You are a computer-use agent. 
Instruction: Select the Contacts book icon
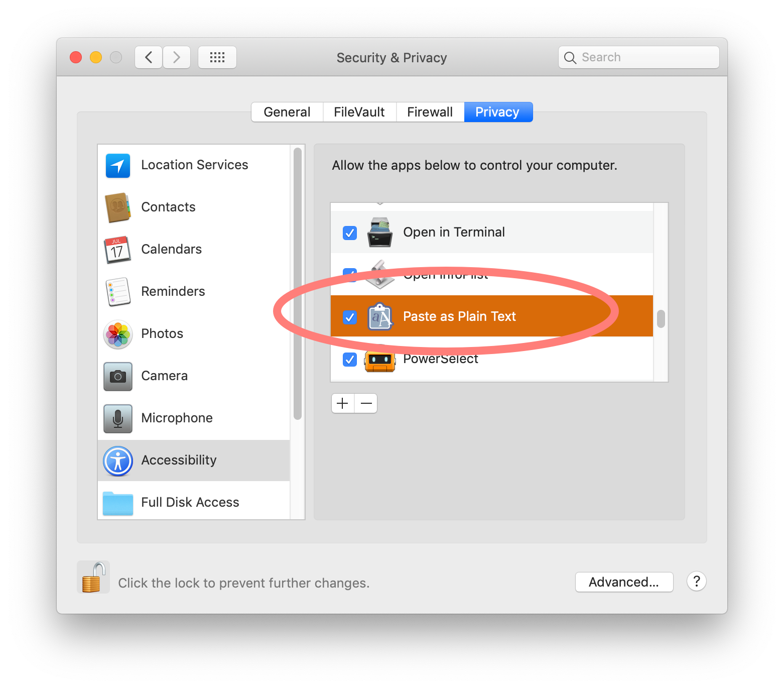[x=118, y=207]
